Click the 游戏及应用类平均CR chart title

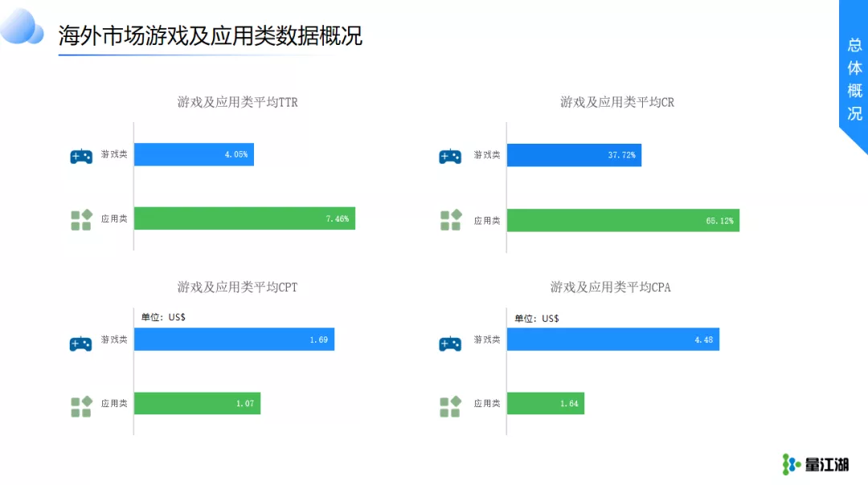tap(617, 102)
